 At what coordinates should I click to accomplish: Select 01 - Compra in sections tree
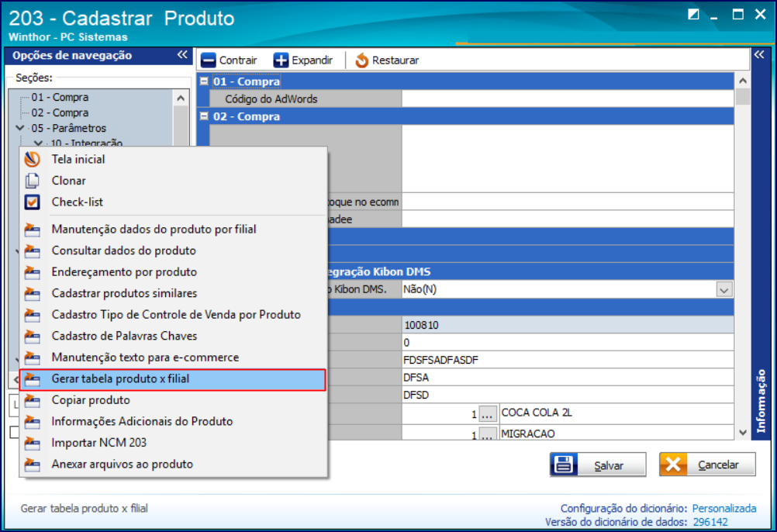coord(60,97)
